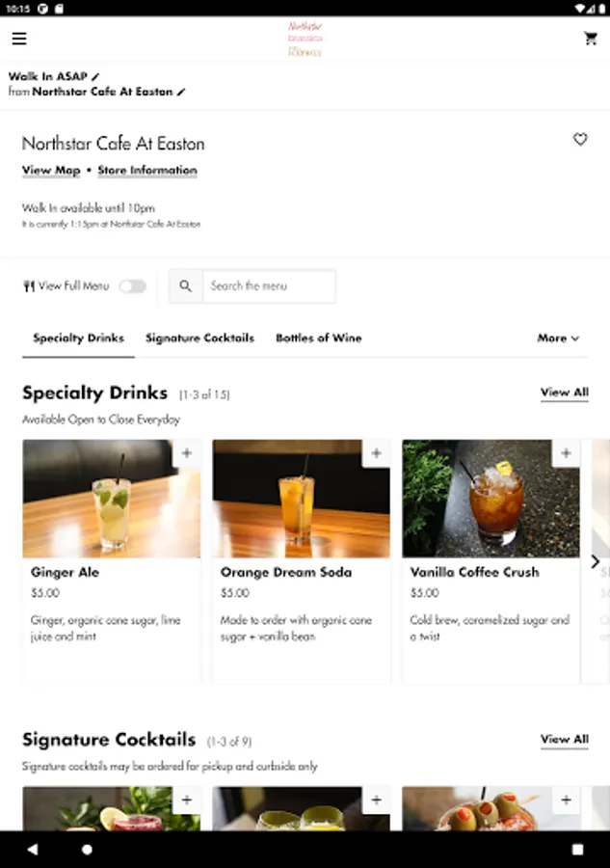610x868 pixels.
Task: Favorite Northstar Cafe with heart icon
Action: point(579,139)
